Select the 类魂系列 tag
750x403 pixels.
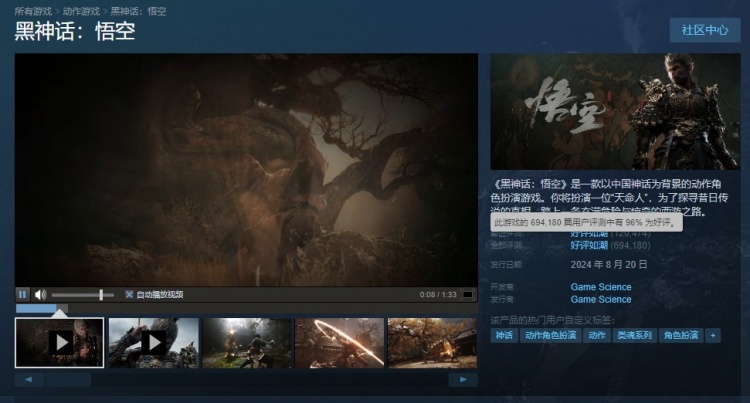click(x=634, y=335)
